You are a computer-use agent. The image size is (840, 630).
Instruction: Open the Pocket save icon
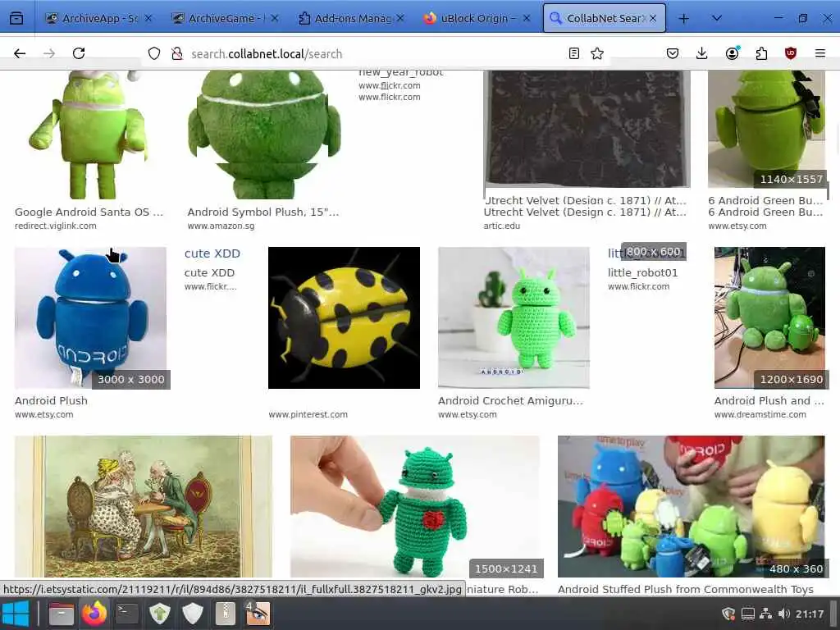[x=673, y=53]
